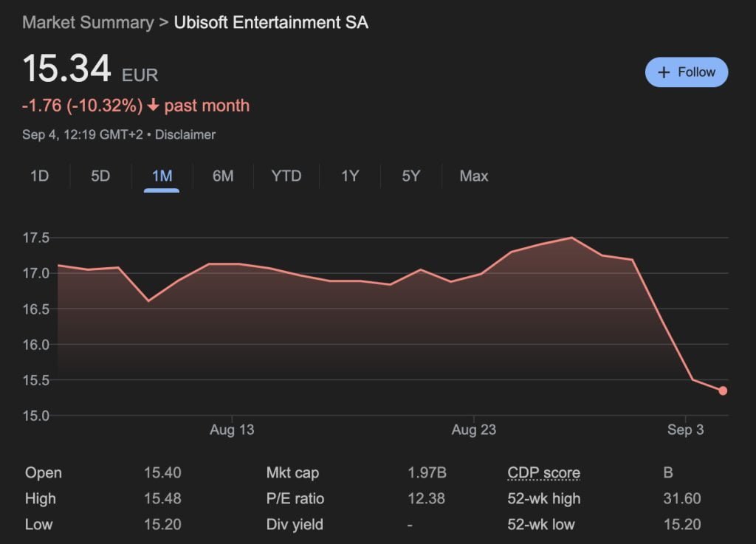The width and height of the screenshot is (756, 544).
Task: Select the 6M time range tab
Action: [223, 176]
